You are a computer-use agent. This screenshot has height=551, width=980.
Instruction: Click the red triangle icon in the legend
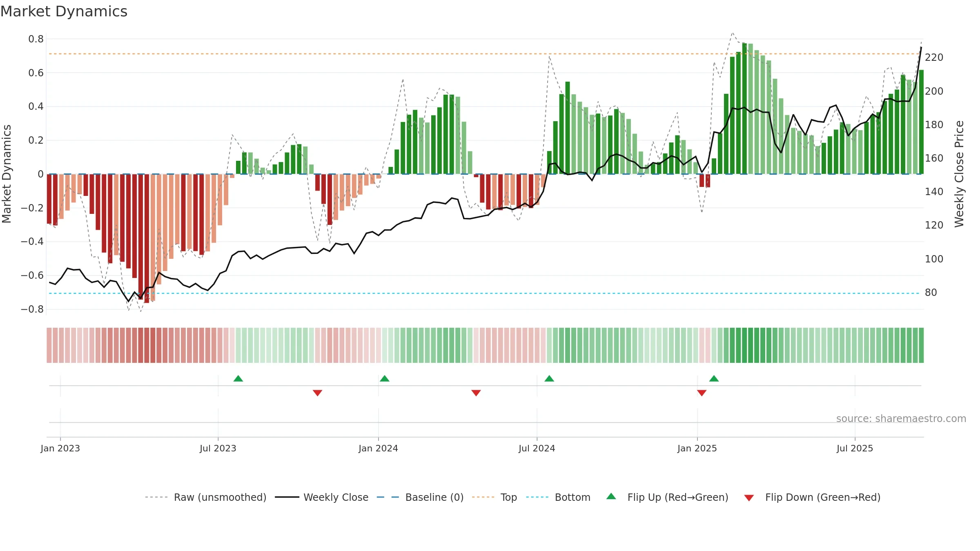[x=749, y=498]
